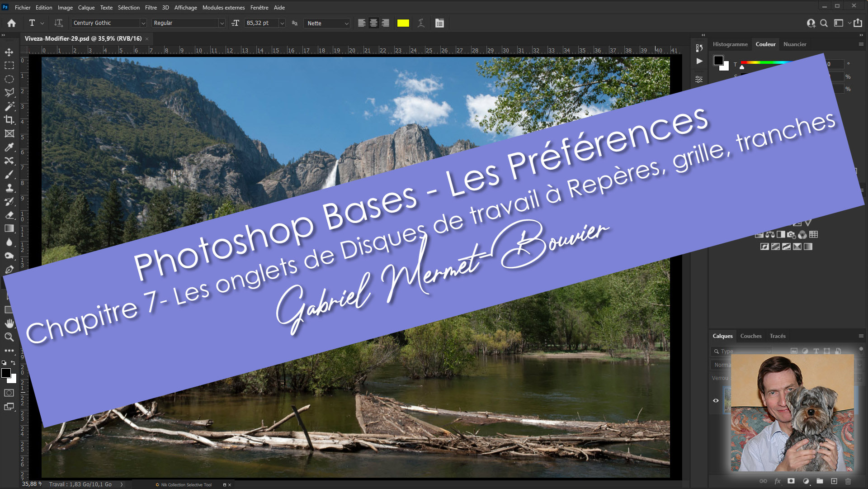Select the Eyedropper tool
Viewport: 868px width, 489px height.
(x=9, y=147)
